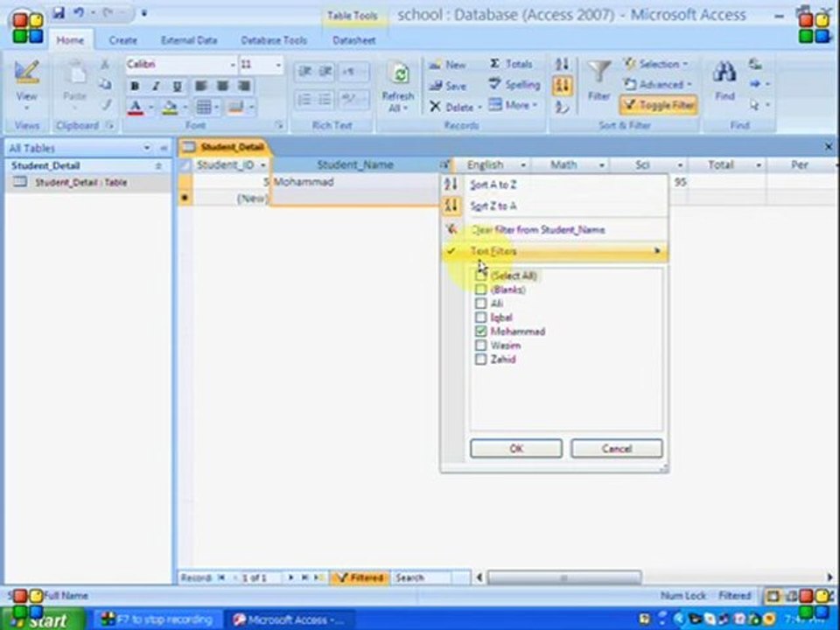Align text right
Screen dimensions: 840x630
244,86
